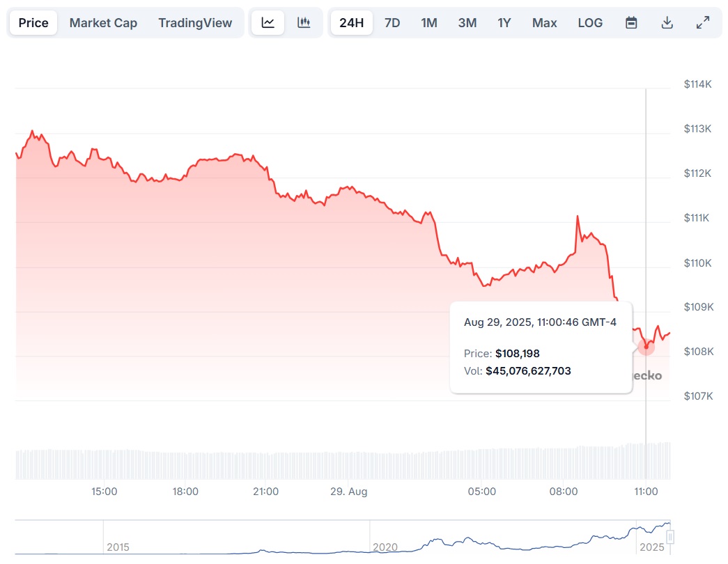Select the 7D time range
Image resolution: width=728 pixels, height=564 pixels.
[x=392, y=23]
